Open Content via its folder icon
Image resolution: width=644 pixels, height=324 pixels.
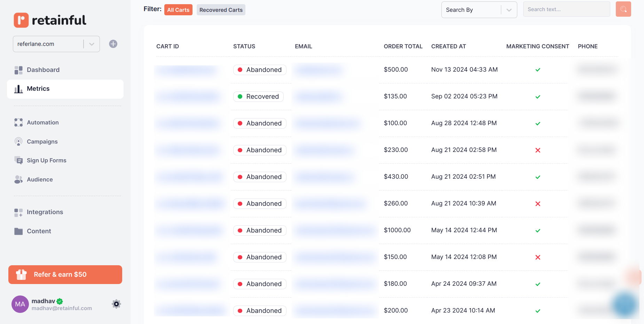pos(18,231)
